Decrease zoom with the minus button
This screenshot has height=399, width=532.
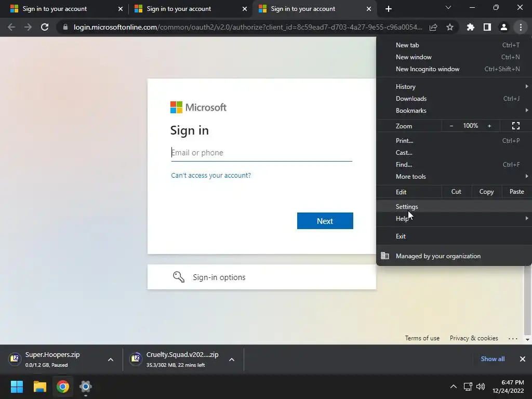(451, 126)
